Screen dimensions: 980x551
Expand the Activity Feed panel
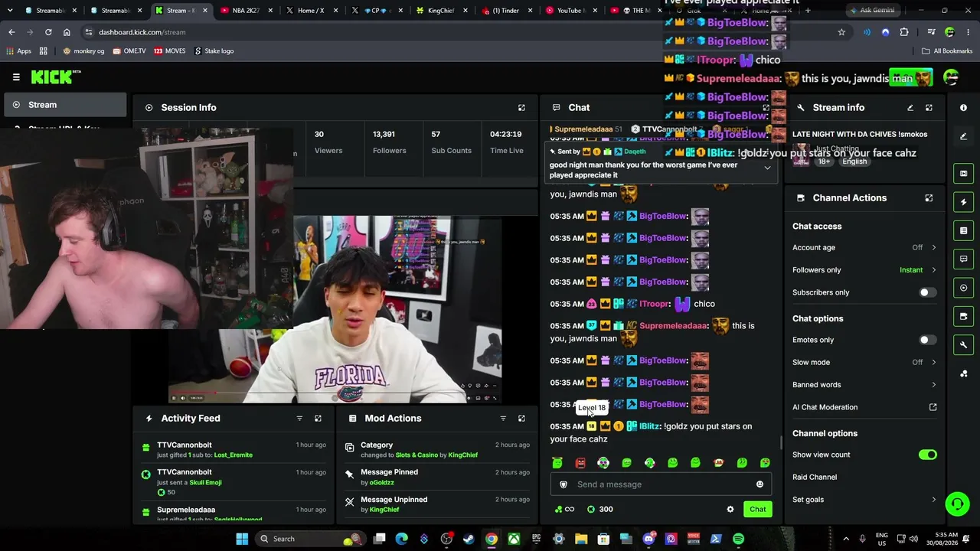[x=318, y=419]
